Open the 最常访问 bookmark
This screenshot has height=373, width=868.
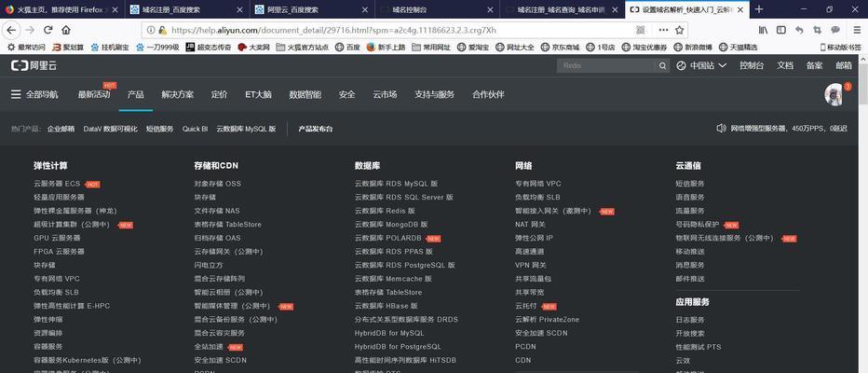coord(26,48)
